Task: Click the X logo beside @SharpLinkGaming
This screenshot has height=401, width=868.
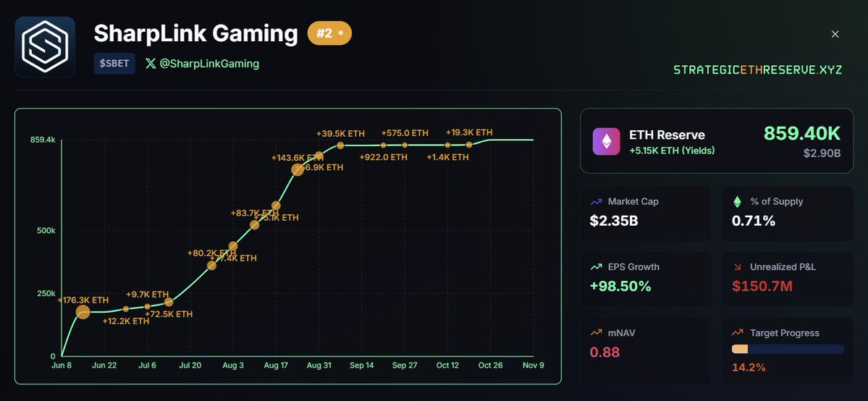Action: pyautogui.click(x=151, y=64)
